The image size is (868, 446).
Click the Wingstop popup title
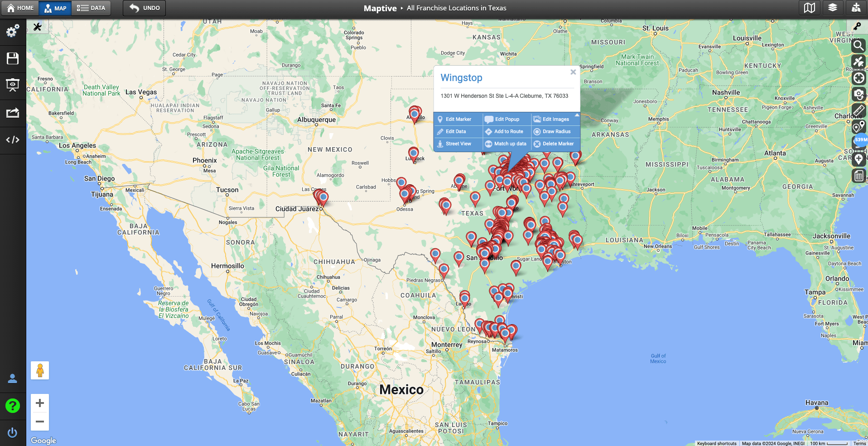[461, 77]
